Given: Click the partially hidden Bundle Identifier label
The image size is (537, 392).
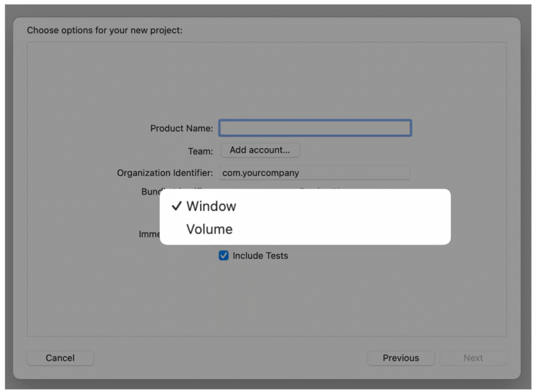Looking at the screenshot, I should tap(150, 191).
